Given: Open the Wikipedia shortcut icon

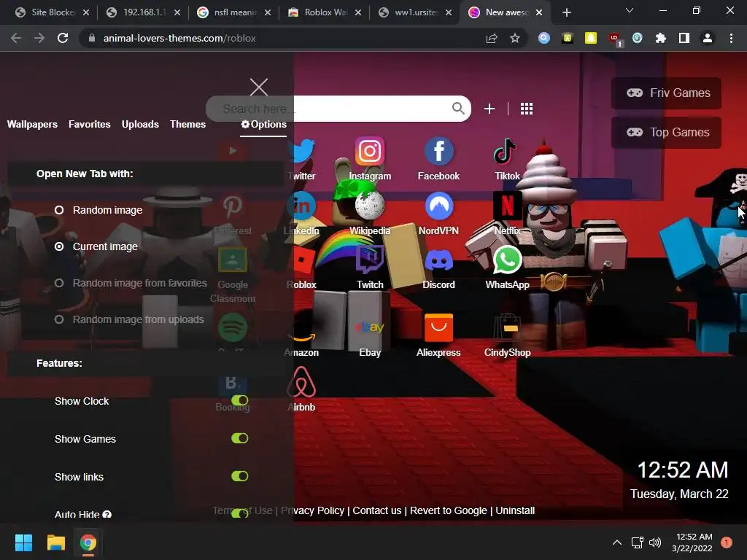Looking at the screenshot, I should pos(370,206).
